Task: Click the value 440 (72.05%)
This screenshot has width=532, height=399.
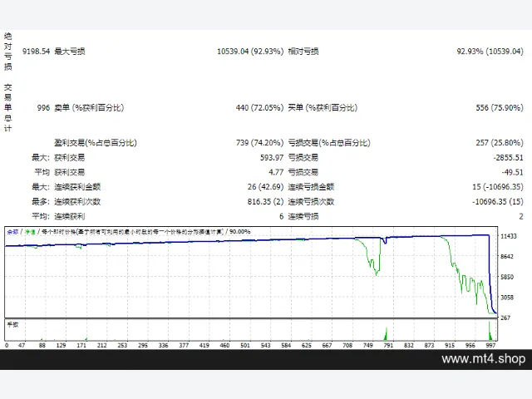Action: (259, 107)
